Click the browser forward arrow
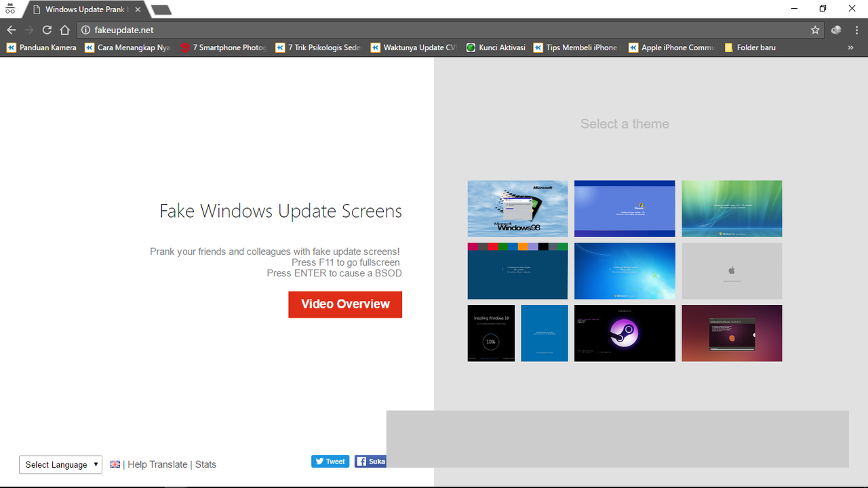This screenshot has width=868, height=488. coord(29,30)
